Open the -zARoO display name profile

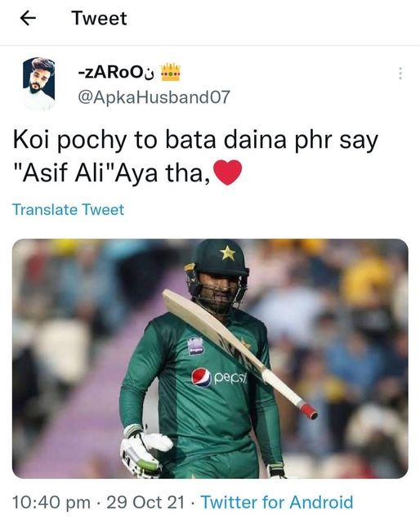coord(116,73)
